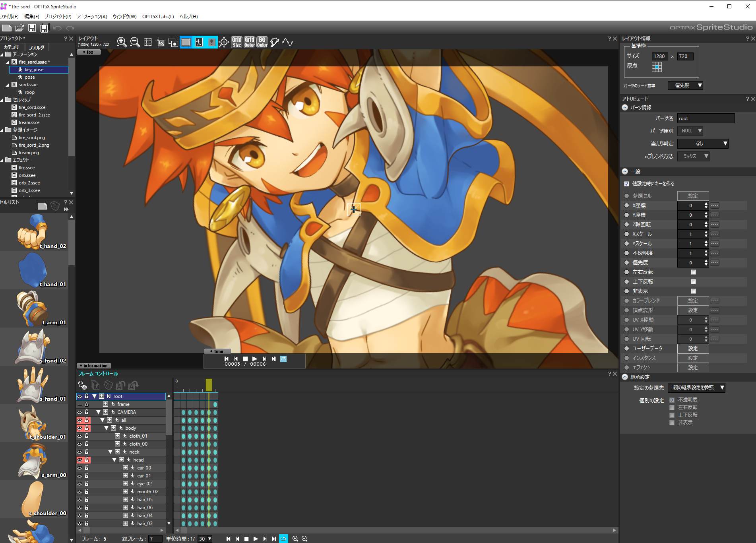Screen dimensions: 756x543
Task: Click the add part icon in frame control
Action: click(82, 385)
